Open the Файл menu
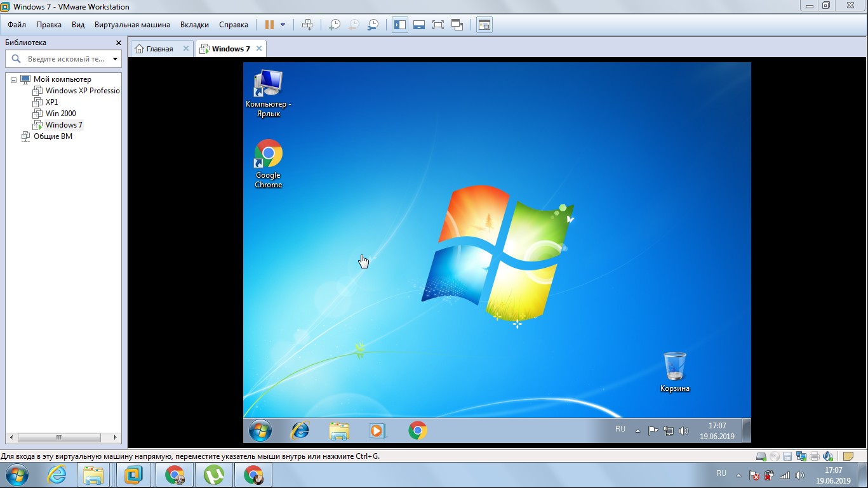 (17, 25)
